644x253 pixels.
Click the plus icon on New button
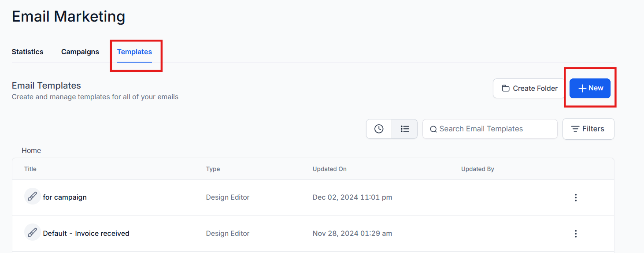(x=582, y=89)
